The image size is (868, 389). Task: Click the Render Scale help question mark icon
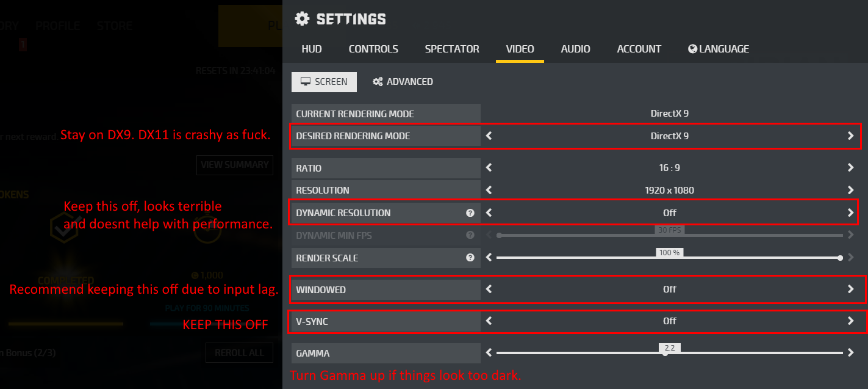470,258
